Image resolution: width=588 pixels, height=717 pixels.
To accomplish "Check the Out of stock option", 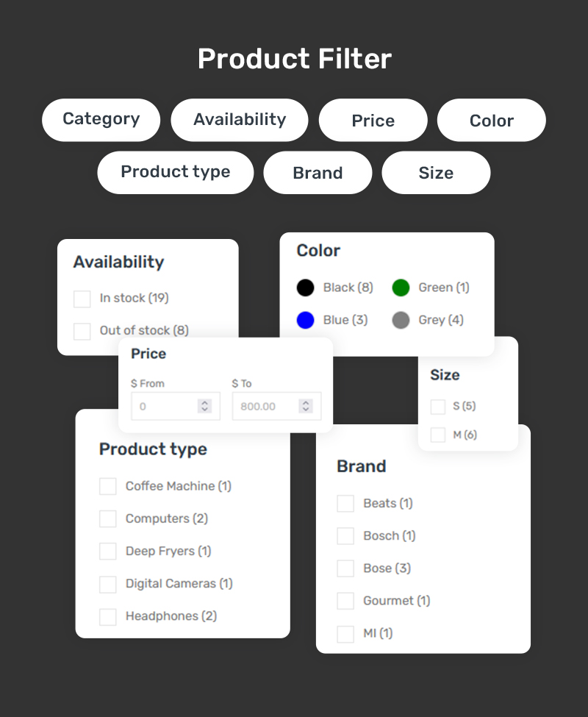I will click(82, 331).
